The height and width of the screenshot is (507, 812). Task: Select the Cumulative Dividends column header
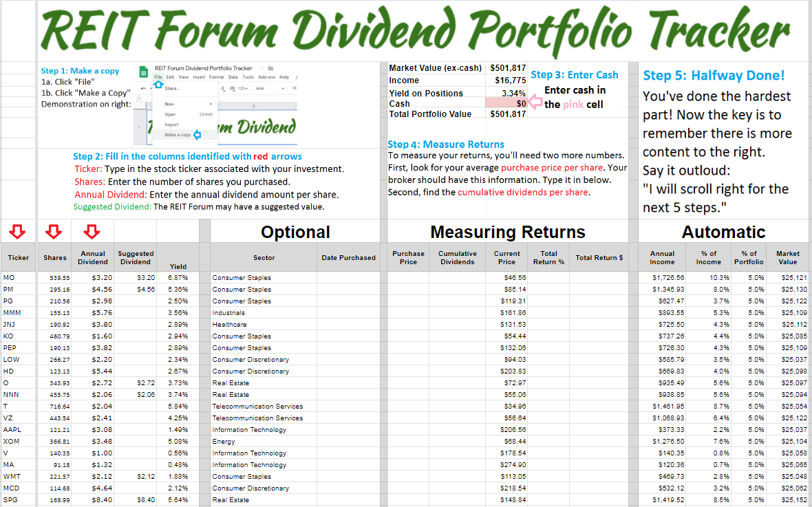[457, 257]
